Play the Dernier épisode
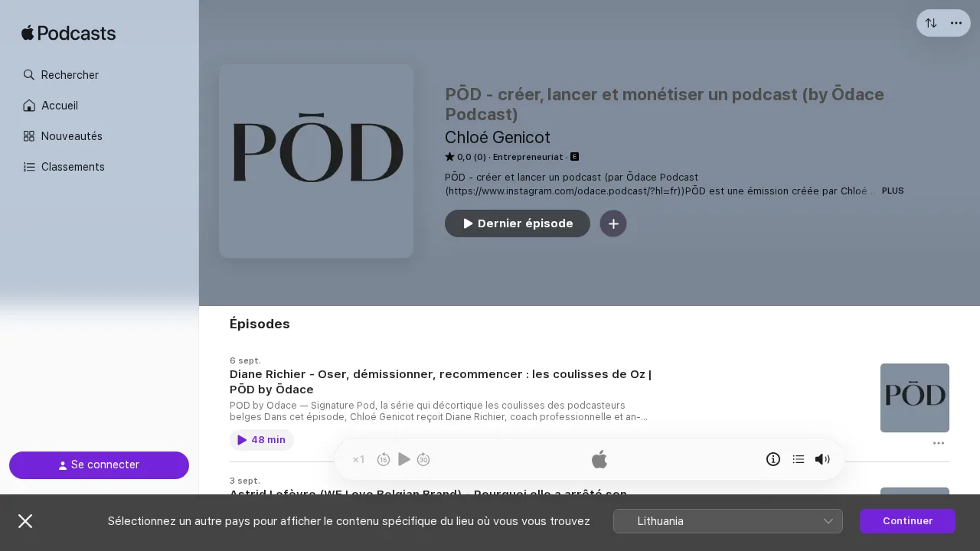Image resolution: width=980 pixels, height=551 pixels. [518, 223]
